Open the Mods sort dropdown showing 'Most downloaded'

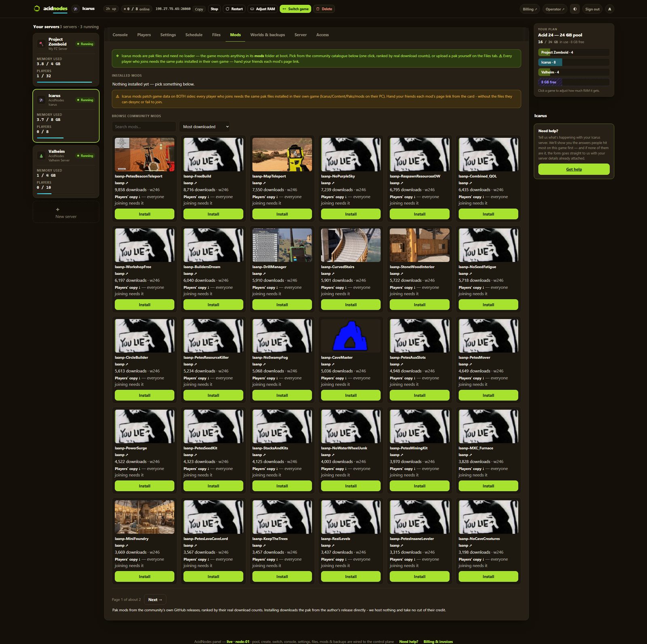204,127
